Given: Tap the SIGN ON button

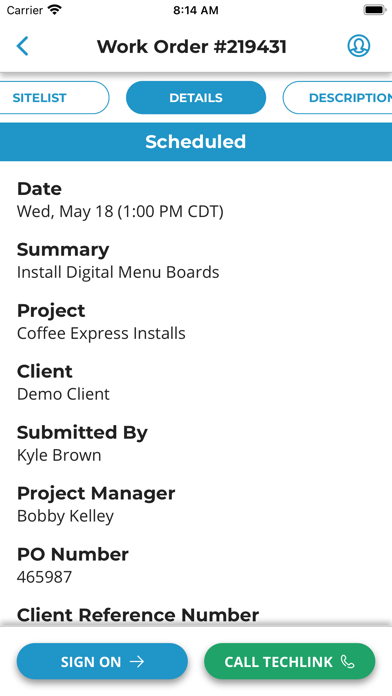Looking at the screenshot, I should click(102, 661).
